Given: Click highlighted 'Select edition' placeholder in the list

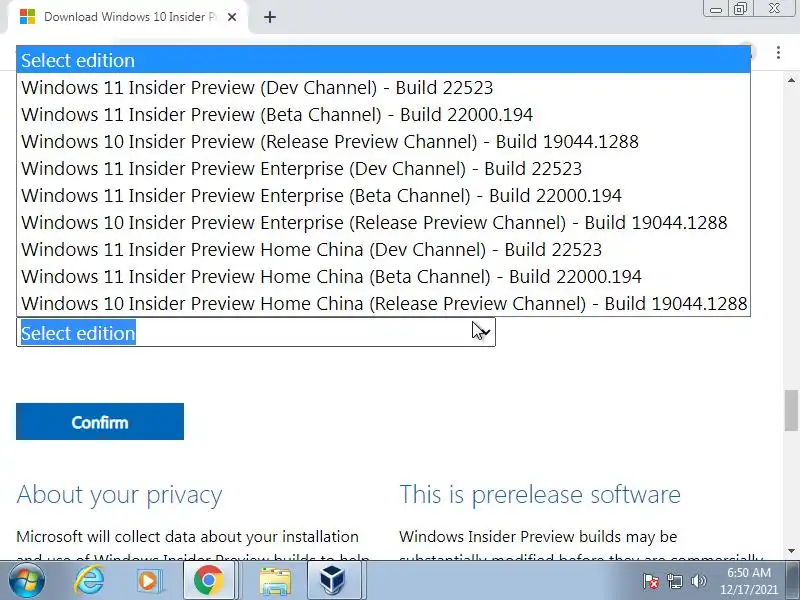Looking at the screenshot, I should pyautogui.click(x=383, y=60).
